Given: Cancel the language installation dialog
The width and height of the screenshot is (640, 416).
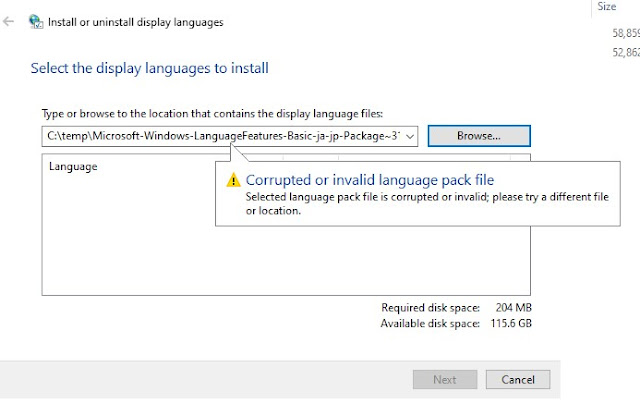Looking at the screenshot, I should [518, 380].
